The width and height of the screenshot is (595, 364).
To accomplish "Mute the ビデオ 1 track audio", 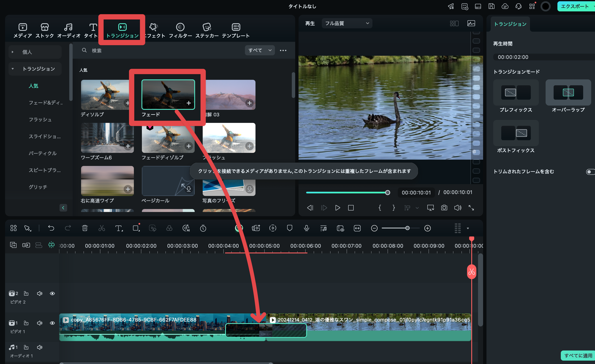I will point(40,323).
